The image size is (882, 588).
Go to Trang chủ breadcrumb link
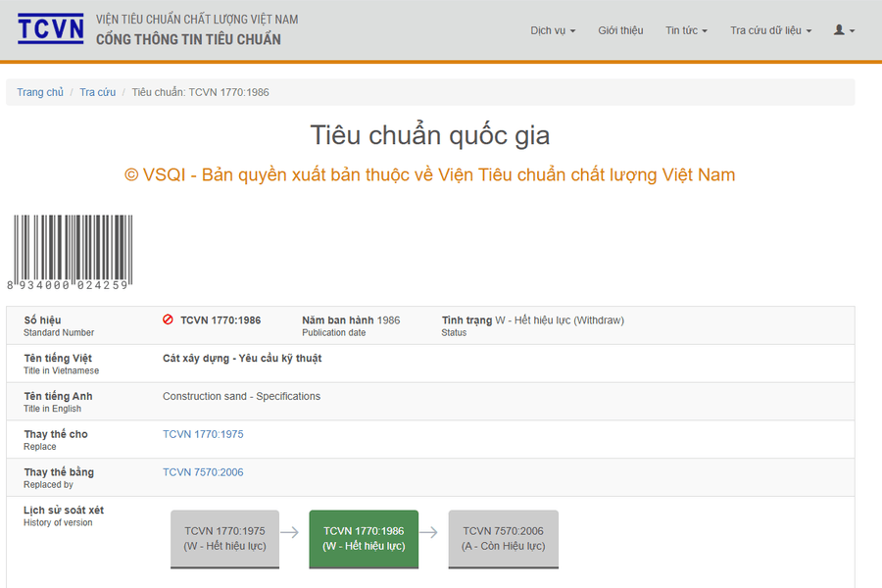click(40, 92)
